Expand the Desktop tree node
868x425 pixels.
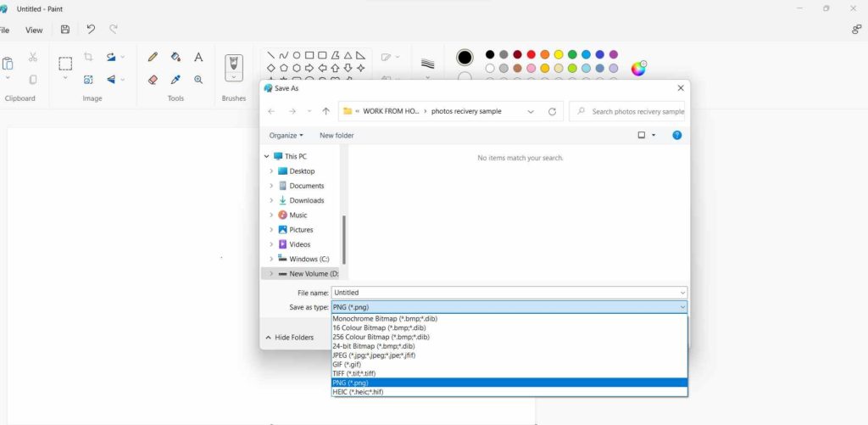(271, 171)
